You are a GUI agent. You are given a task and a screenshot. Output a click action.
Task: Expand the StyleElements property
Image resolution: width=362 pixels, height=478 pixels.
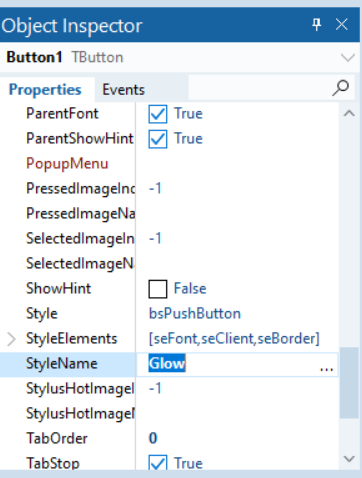(12, 339)
